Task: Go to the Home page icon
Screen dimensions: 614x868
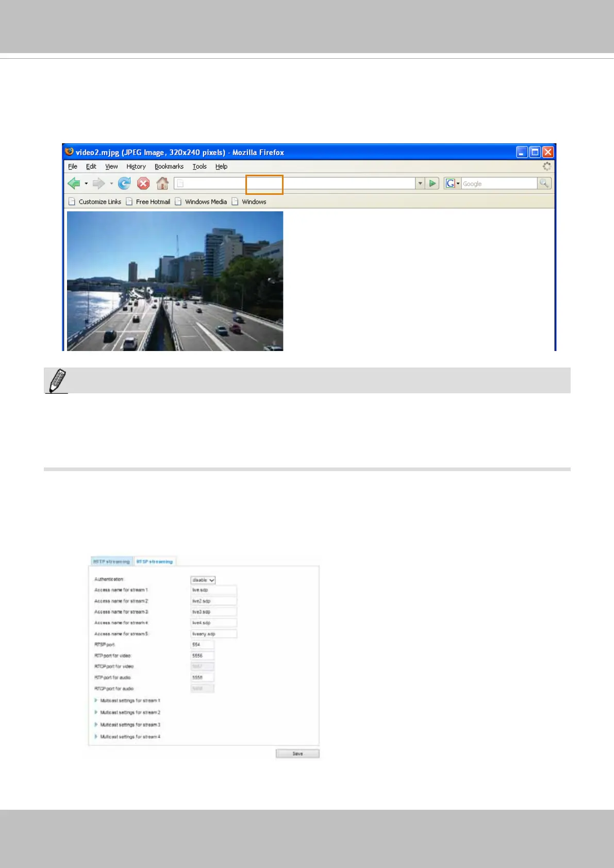Action: pos(162,183)
